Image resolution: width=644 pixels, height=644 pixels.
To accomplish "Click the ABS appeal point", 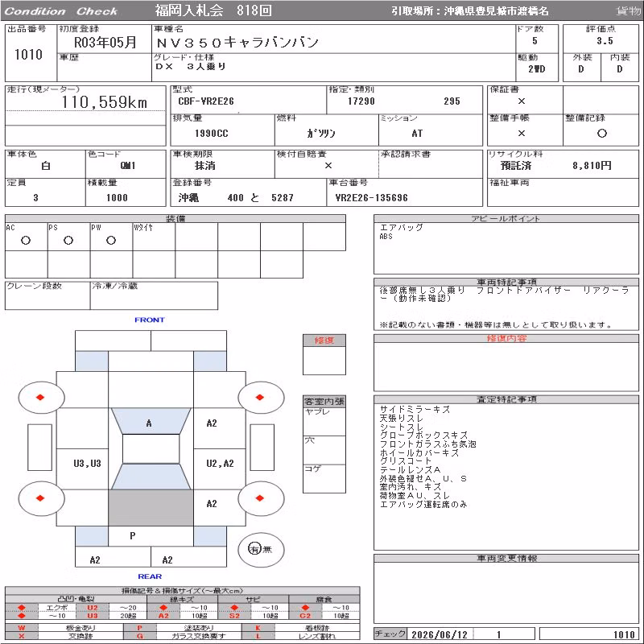I will click(x=386, y=236).
